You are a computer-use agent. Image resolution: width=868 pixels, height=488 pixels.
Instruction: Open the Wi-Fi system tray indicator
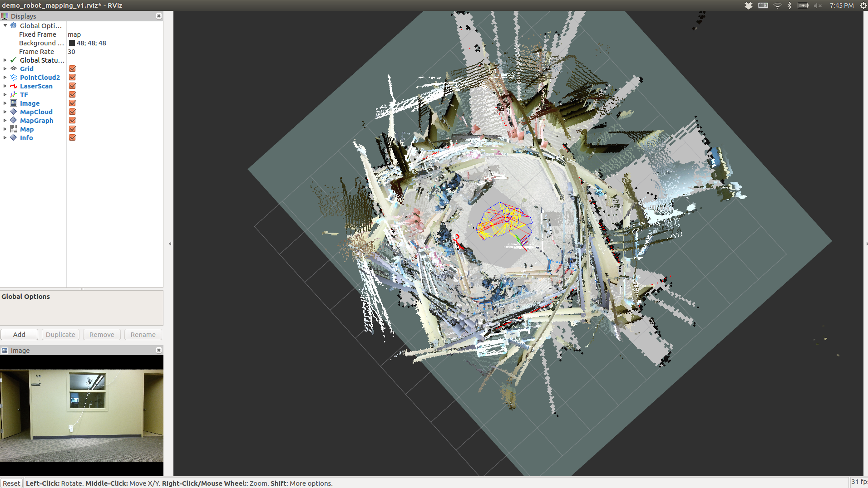(777, 5)
